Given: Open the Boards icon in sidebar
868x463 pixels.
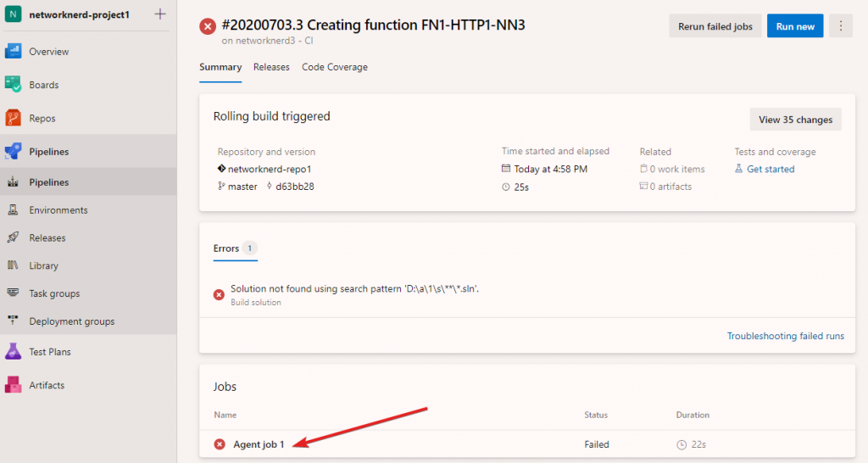Looking at the screenshot, I should pos(13,85).
